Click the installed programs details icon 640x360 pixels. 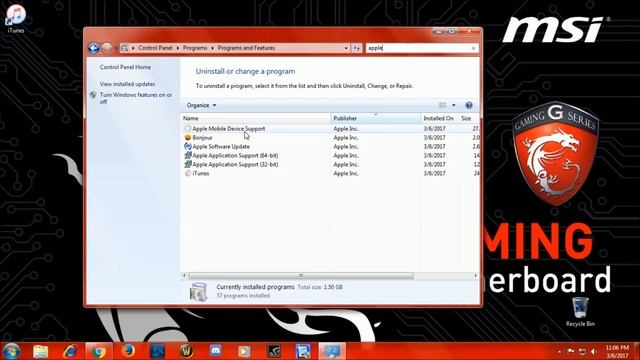coord(199,291)
